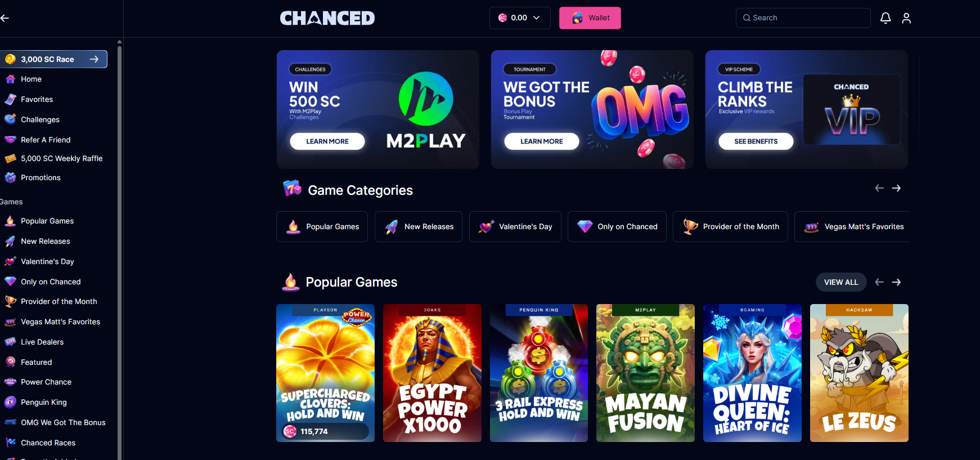Open the notifications bell icon

click(885, 18)
